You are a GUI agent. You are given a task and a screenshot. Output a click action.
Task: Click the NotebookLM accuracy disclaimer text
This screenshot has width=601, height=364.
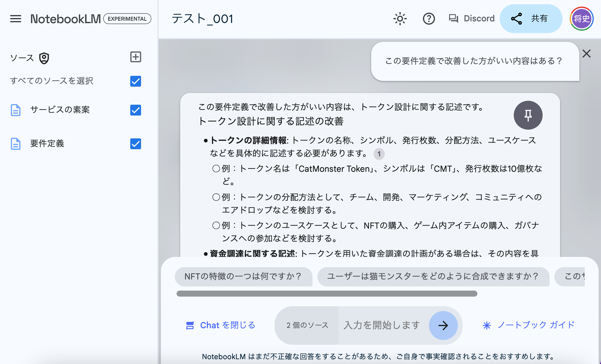[x=379, y=356]
